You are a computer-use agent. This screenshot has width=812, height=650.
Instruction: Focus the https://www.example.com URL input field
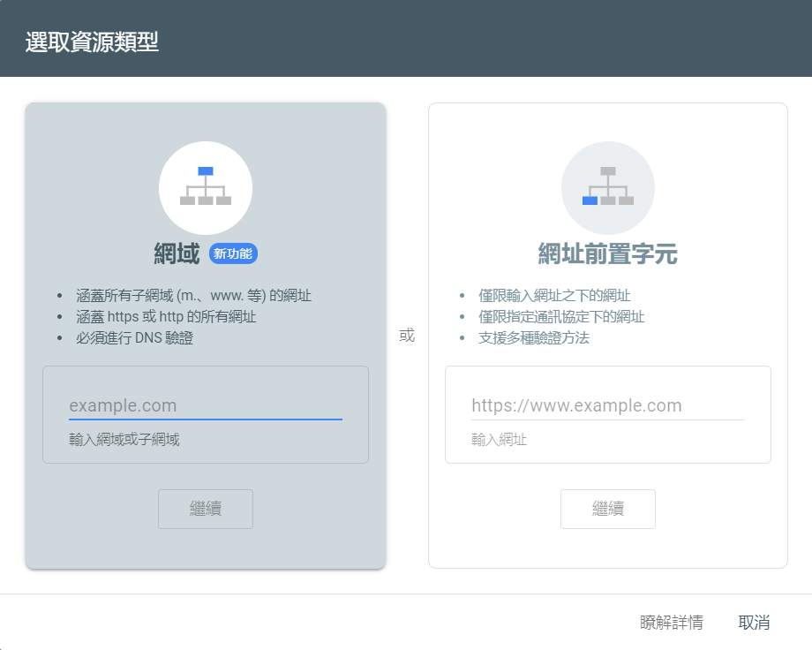pos(608,405)
